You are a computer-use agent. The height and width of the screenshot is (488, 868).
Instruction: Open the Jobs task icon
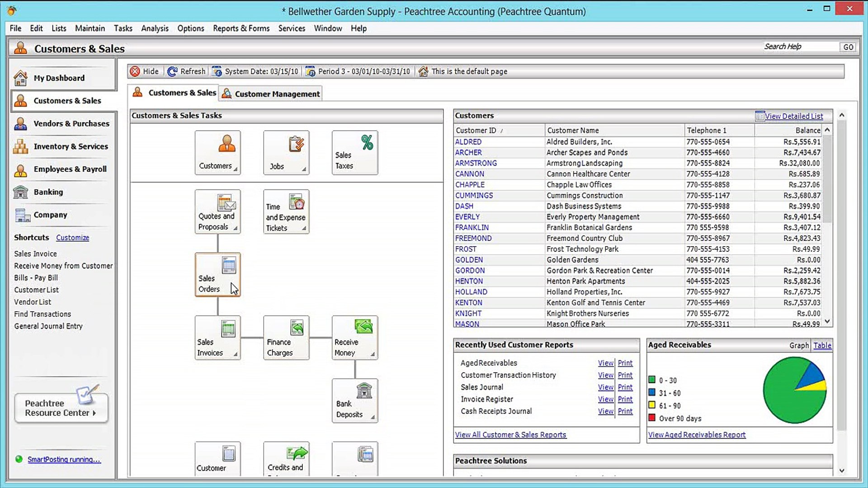(286, 153)
